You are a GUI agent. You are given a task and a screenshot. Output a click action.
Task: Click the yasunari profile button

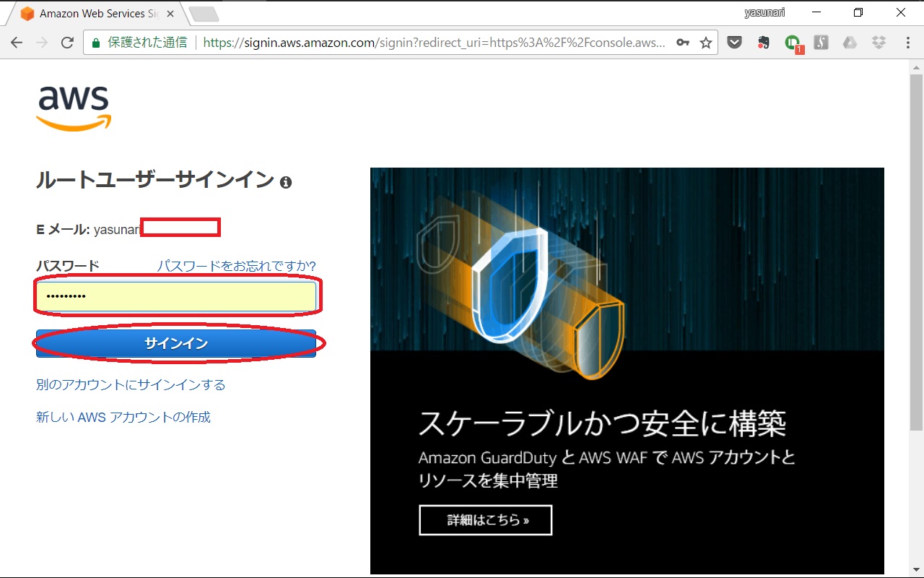[764, 12]
